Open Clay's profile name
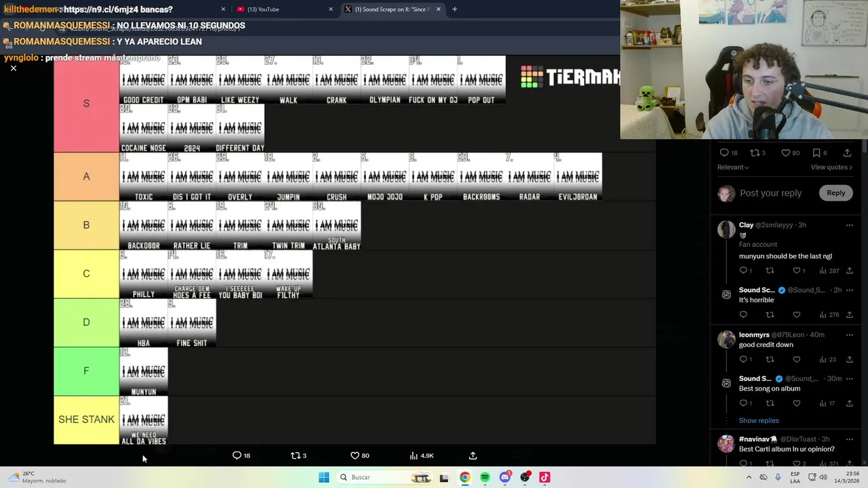The width and height of the screenshot is (868, 488). point(746,225)
